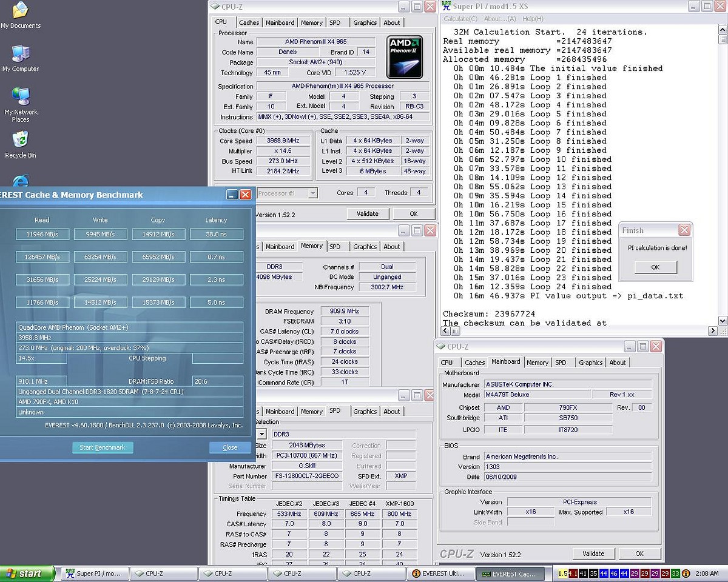Open the My Network Places icon
The width and height of the screenshot is (728, 582).
coord(21,97)
